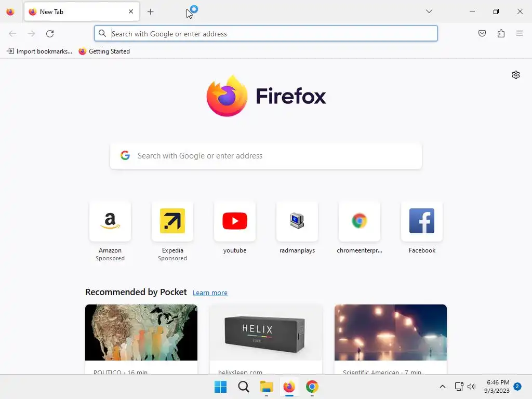Focus the address bar search field
This screenshot has width=532, height=399.
pyautogui.click(x=265, y=33)
